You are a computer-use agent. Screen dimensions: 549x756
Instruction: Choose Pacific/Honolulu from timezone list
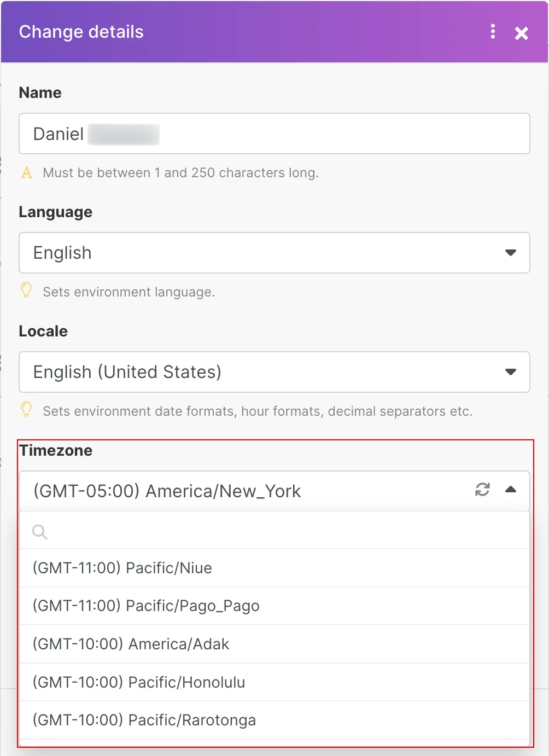tap(274, 682)
